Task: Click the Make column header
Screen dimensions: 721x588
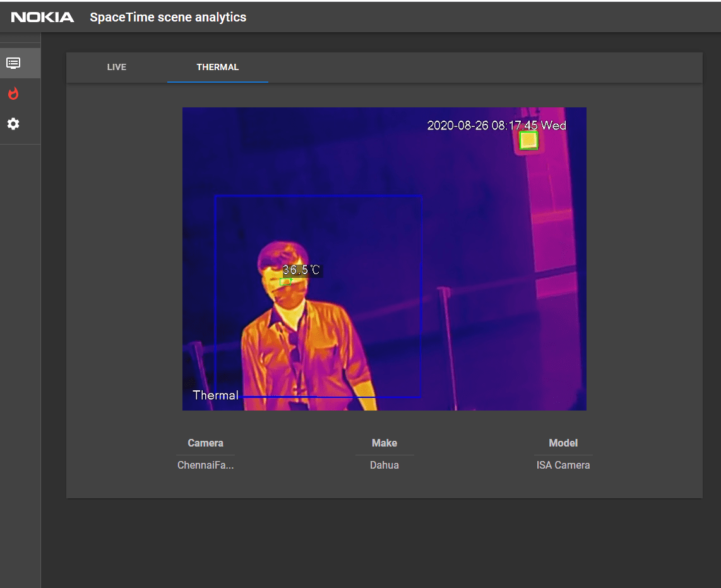Action: (x=384, y=443)
